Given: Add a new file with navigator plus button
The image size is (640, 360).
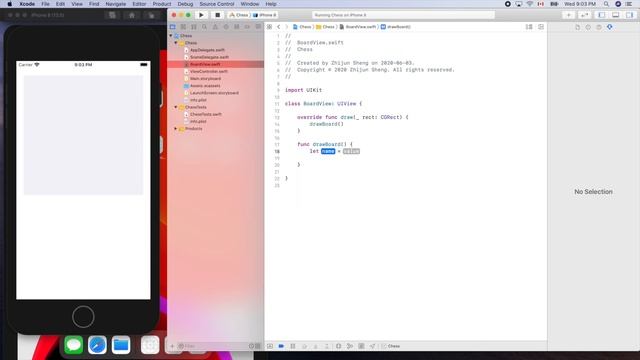Looking at the screenshot, I should (172, 346).
